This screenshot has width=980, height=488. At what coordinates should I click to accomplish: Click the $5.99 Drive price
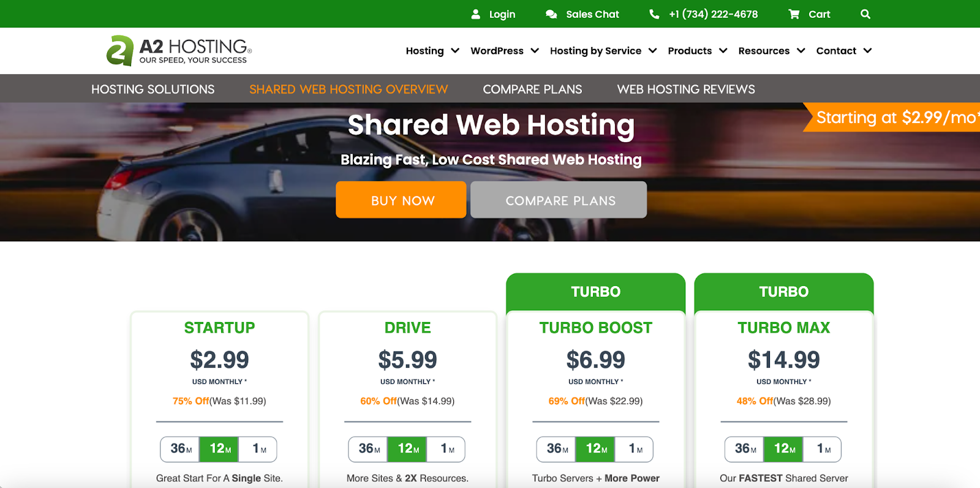click(407, 360)
